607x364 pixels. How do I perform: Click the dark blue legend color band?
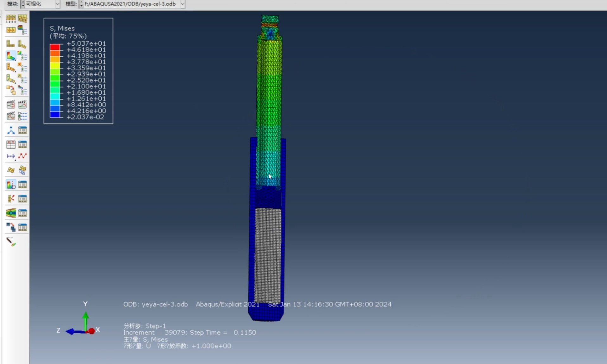coord(55,115)
